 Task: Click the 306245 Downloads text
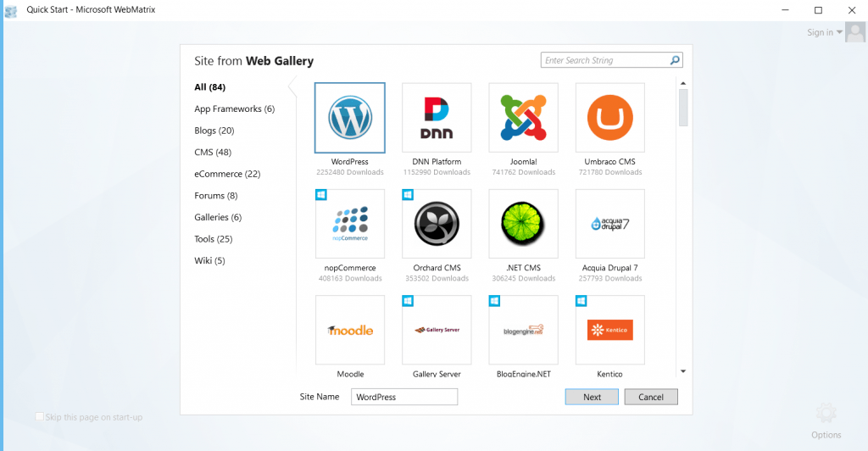[524, 278]
